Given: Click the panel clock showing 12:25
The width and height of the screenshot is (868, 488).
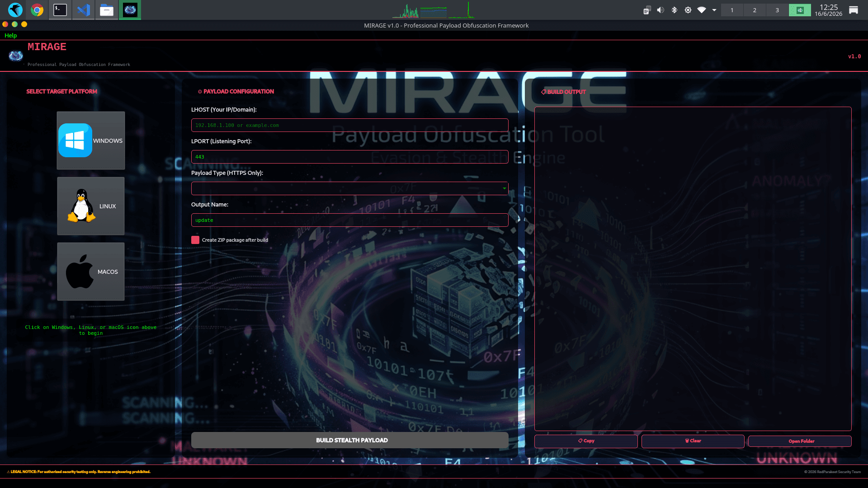Looking at the screenshot, I should (828, 10).
